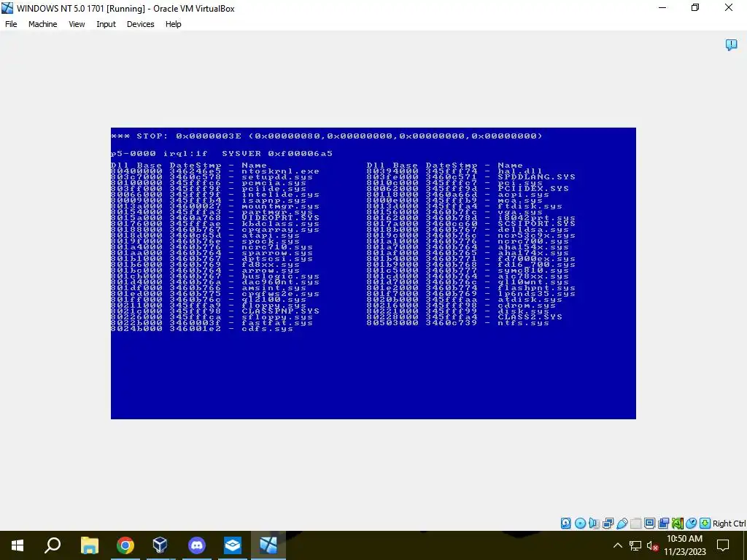Screen dimensions: 747x560
Task: Click the display indicator icon
Action: pos(649,524)
